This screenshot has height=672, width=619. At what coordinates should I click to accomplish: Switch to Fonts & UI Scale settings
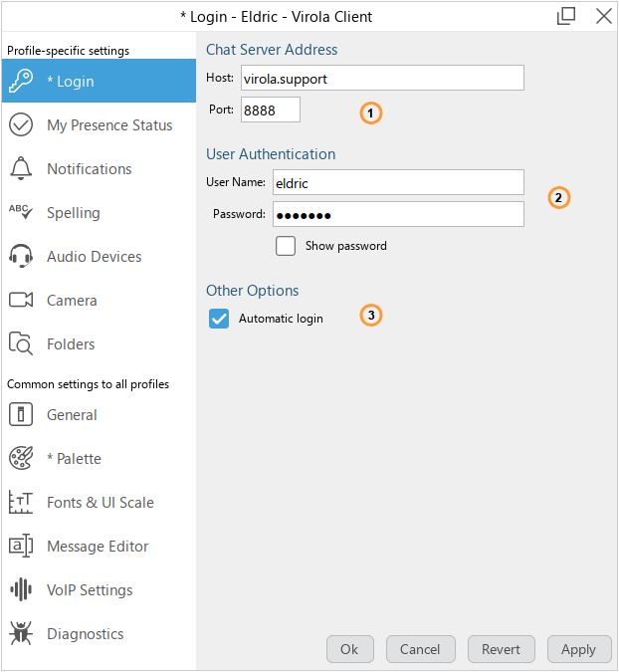pyautogui.click(x=100, y=503)
